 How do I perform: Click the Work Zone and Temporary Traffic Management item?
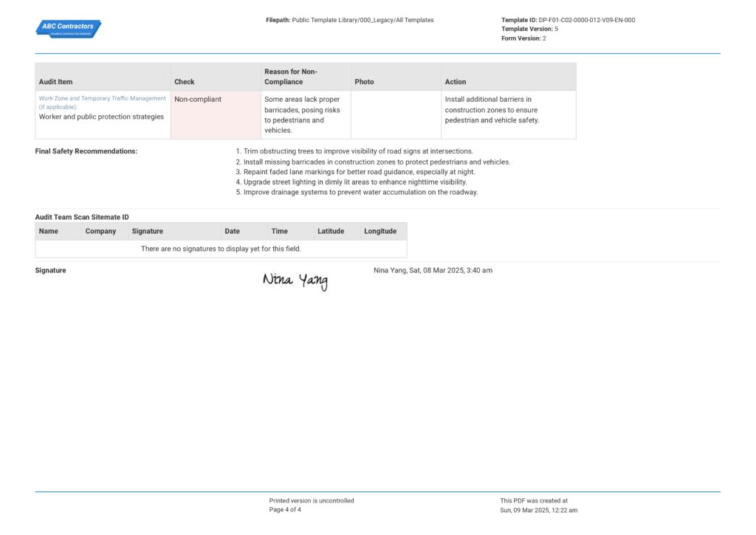click(101, 97)
